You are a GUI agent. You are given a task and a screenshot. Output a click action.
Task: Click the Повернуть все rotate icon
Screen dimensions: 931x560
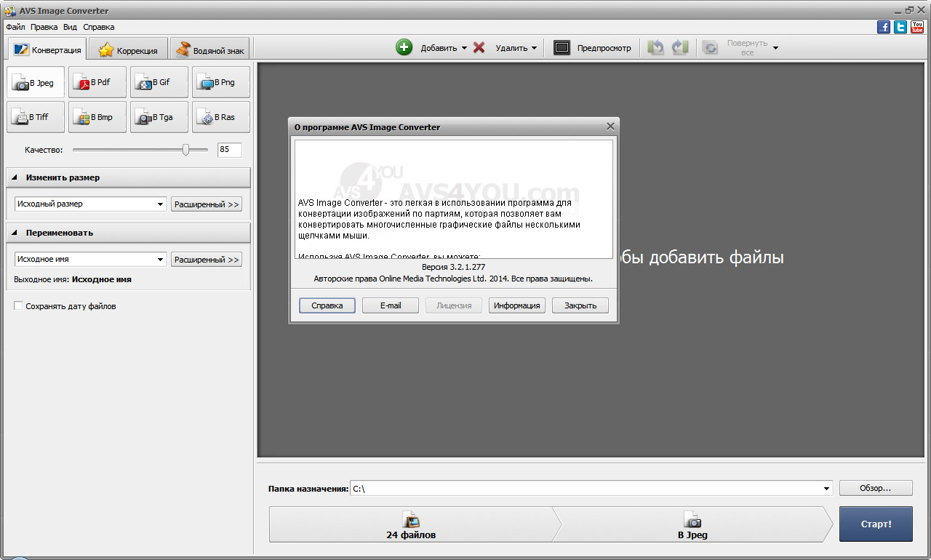[710, 48]
